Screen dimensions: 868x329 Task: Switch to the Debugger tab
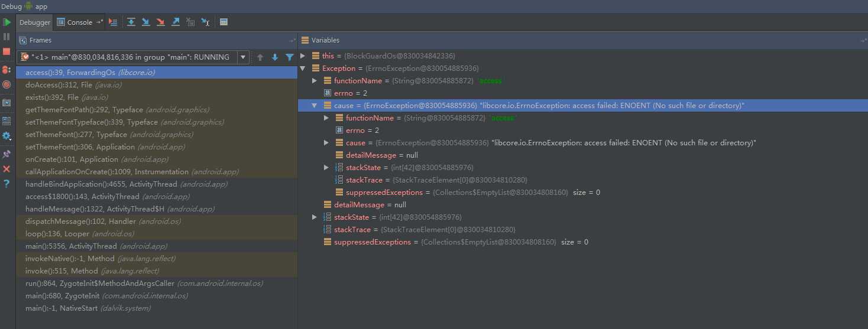(35, 22)
